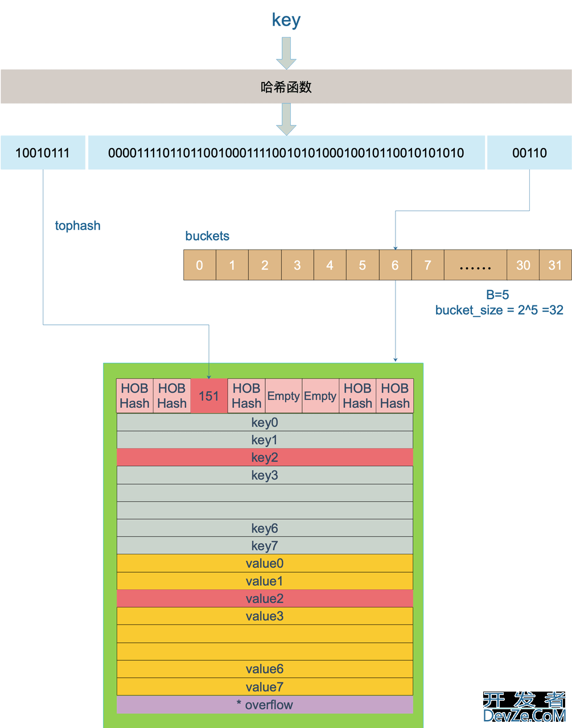572x728 pixels.
Task: Select the key0 row
Action: 265,423
